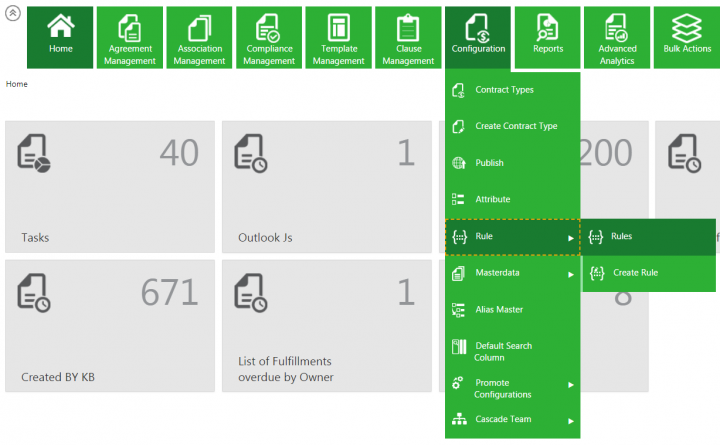Click the Bulk Actions stack icon
720x445 pixels.
tap(686, 27)
